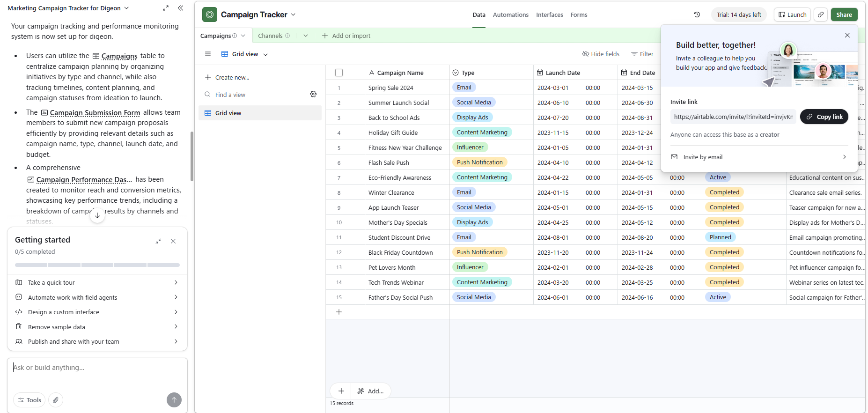The width and height of the screenshot is (868, 413).
Task: Click the Campaign Name text field icon
Action: (372, 73)
